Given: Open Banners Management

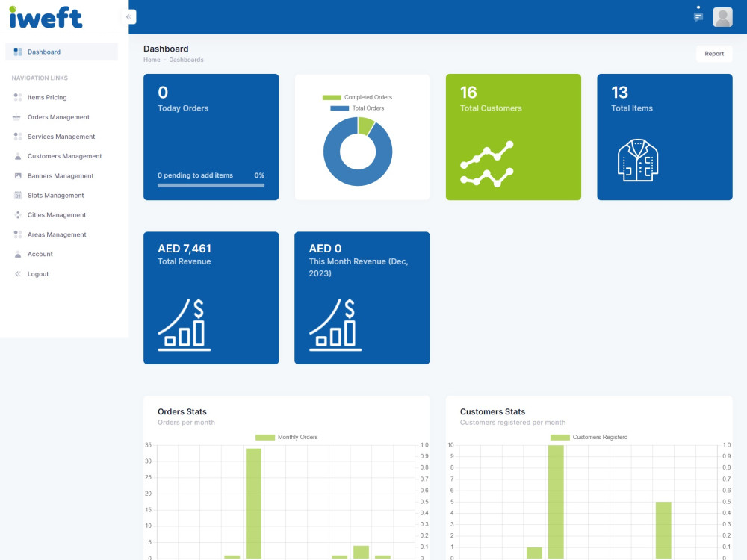Looking at the screenshot, I should (61, 176).
